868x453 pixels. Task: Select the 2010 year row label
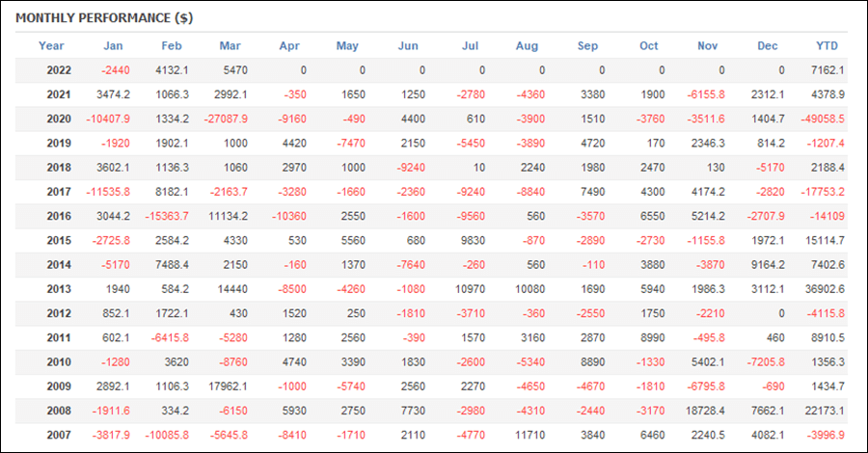click(x=59, y=362)
